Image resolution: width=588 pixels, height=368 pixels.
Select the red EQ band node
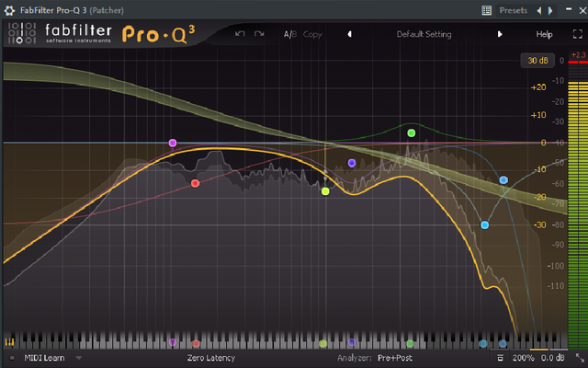195,183
